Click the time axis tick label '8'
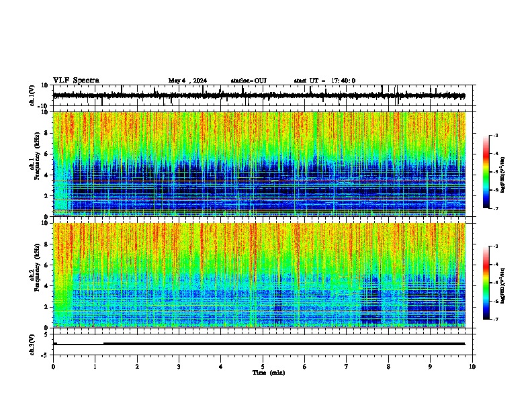This screenshot has height=411, width=532. click(x=388, y=367)
